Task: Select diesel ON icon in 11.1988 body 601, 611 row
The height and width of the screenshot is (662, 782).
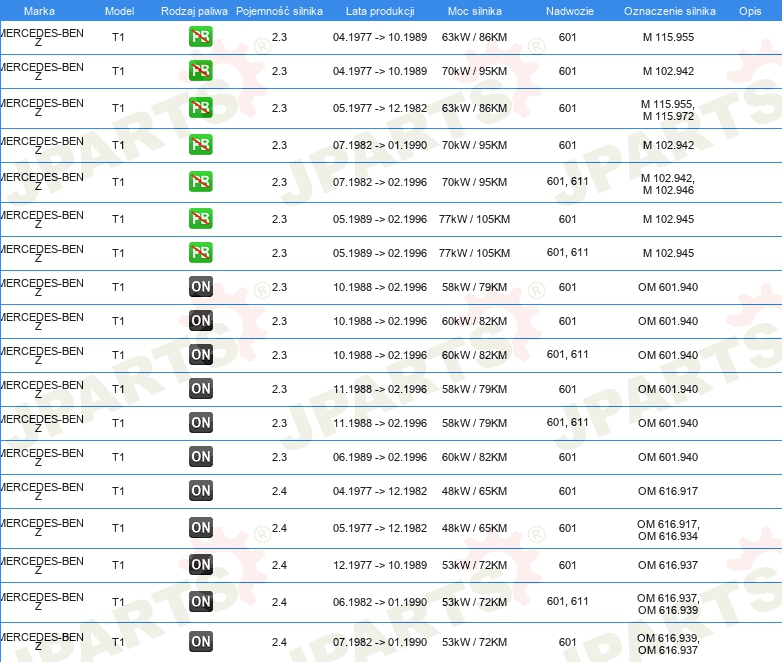Action: pyautogui.click(x=200, y=423)
